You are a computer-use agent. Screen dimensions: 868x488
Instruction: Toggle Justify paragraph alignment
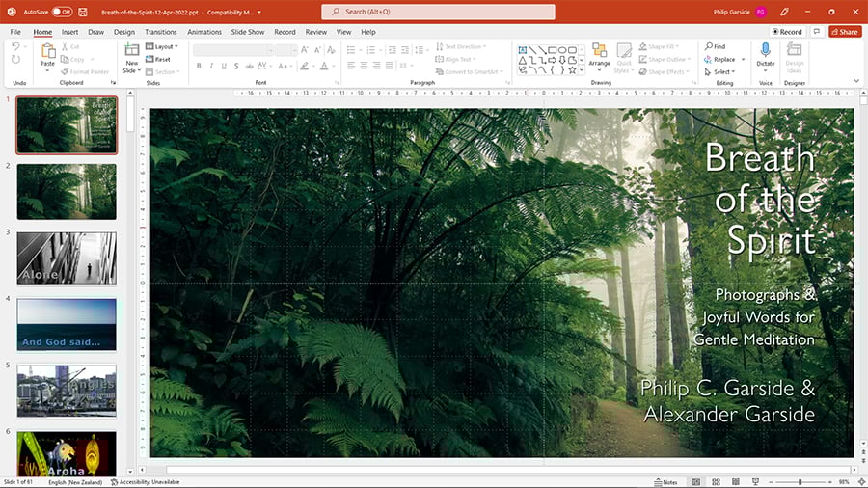coord(390,66)
